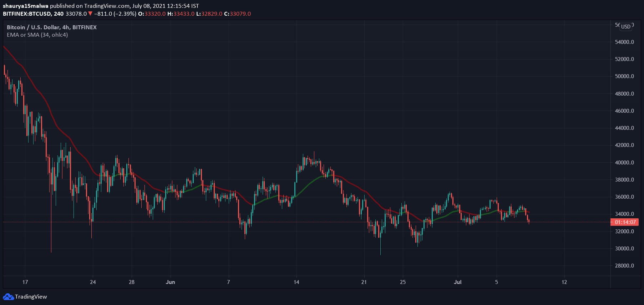The image size is (644, 305).
Task: Click the '21' date on time axis
Action: [x=364, y=282]
